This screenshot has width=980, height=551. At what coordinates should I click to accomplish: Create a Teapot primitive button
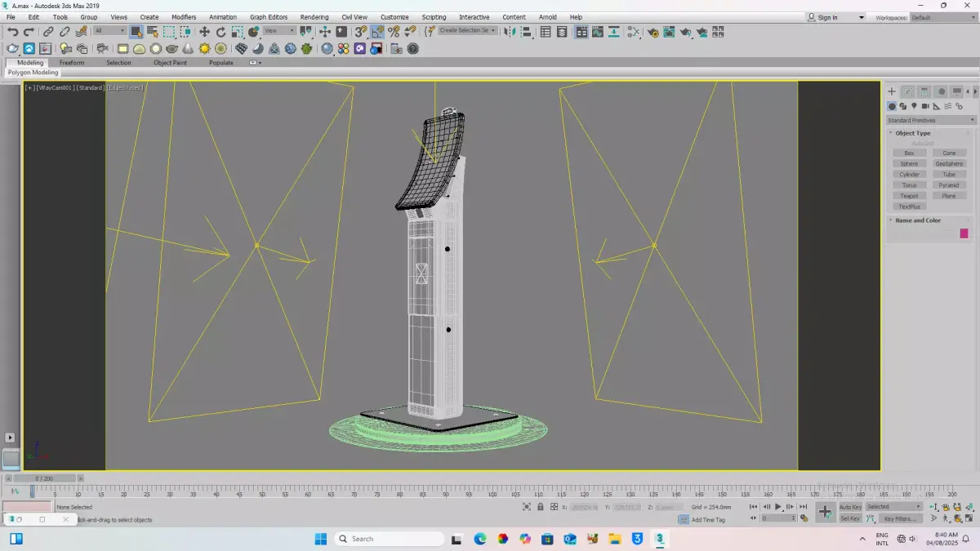[909, 196]
